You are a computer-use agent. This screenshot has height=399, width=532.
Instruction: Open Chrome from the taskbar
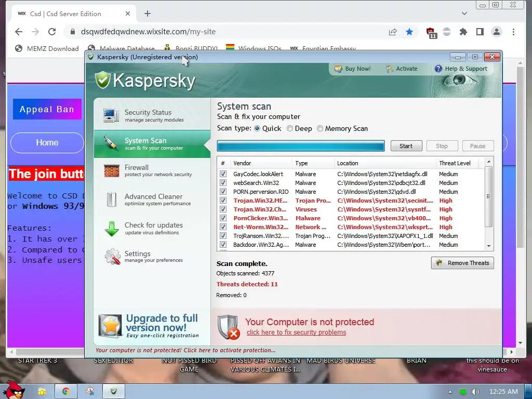[x=66, y=391]
